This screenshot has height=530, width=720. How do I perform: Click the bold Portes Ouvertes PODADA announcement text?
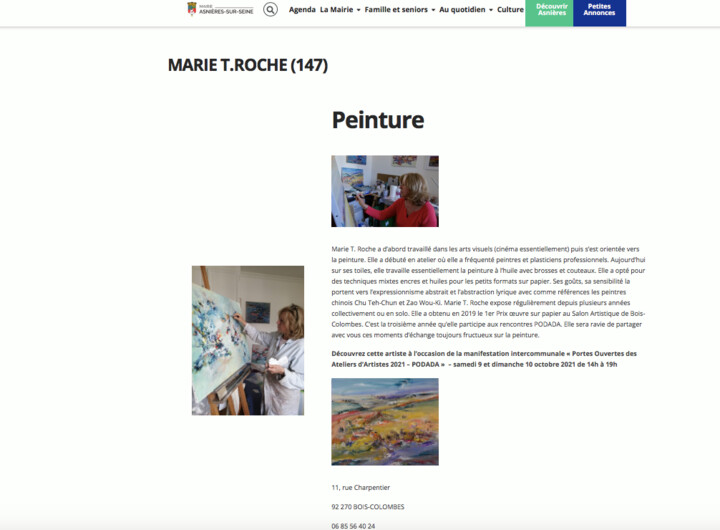coord(484,359)
